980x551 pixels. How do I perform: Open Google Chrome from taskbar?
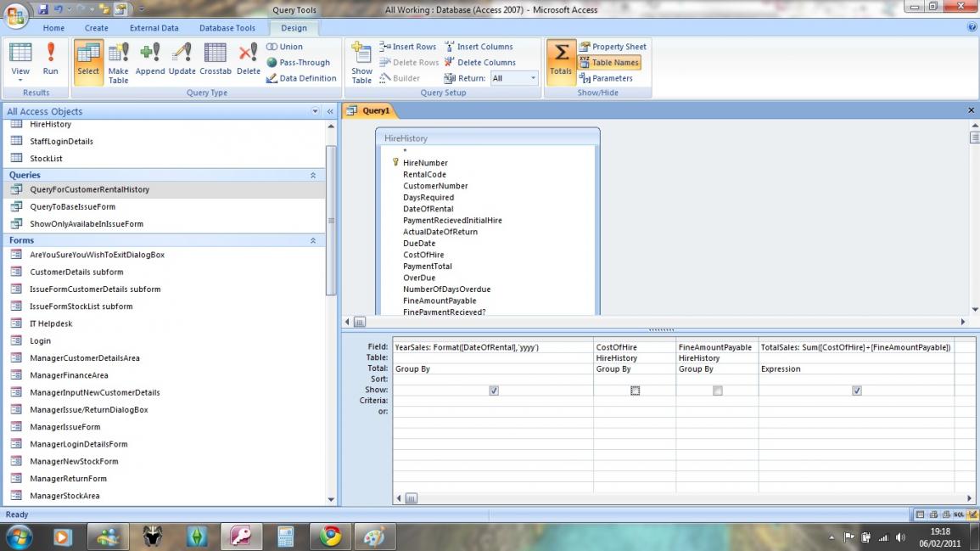[330, 537]
